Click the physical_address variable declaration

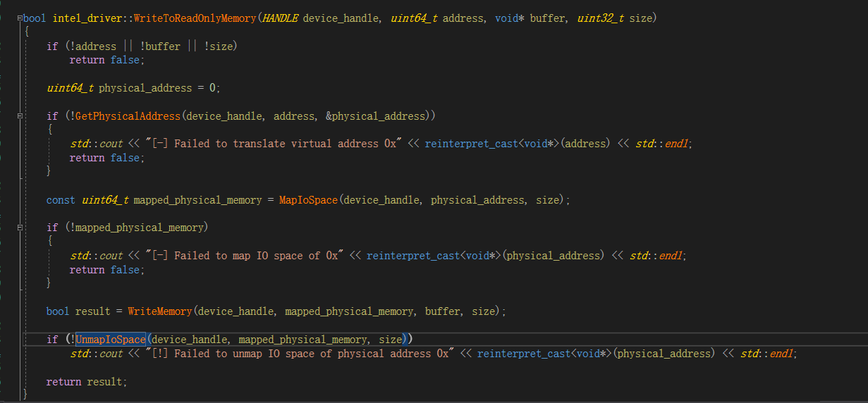(145, 88)
